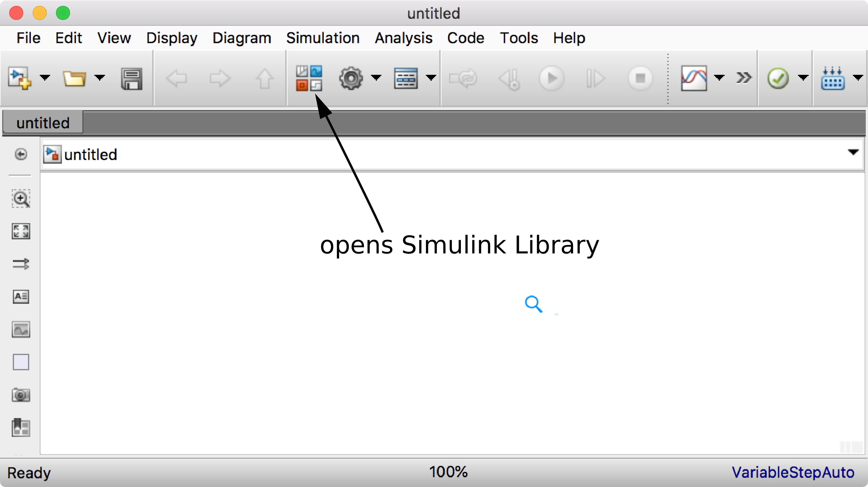Click the untitled breadcrumb path text
This screenshot has width=868, height=487.
(91, 155)
